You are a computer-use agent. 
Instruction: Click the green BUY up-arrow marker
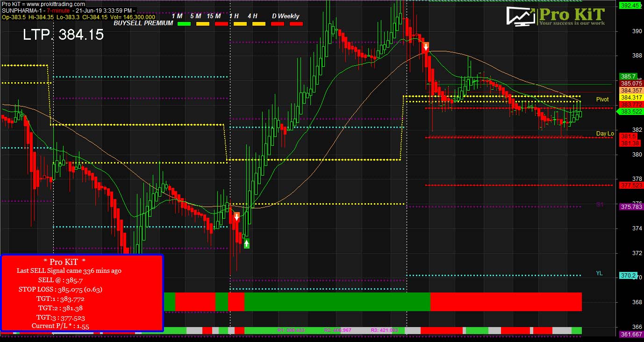click(246, 242)
